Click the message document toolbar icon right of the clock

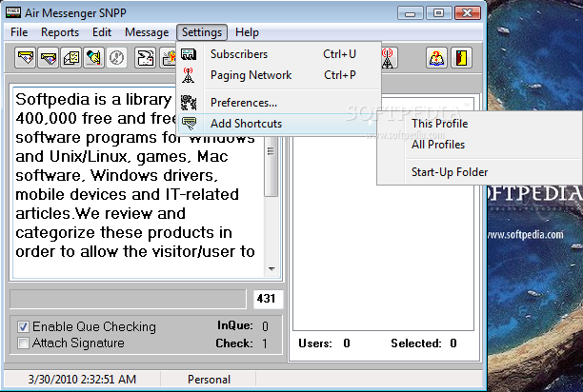coord(145,57)
